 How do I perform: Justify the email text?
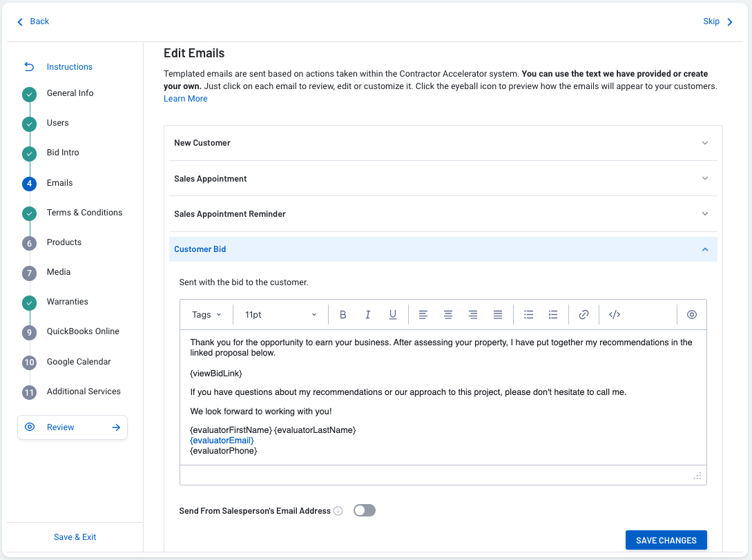(498, 314)
